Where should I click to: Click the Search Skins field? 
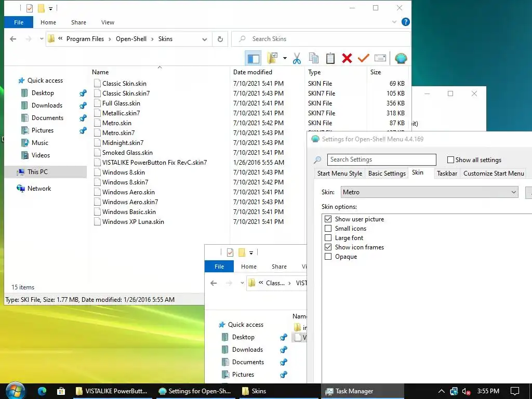[321, 39]
